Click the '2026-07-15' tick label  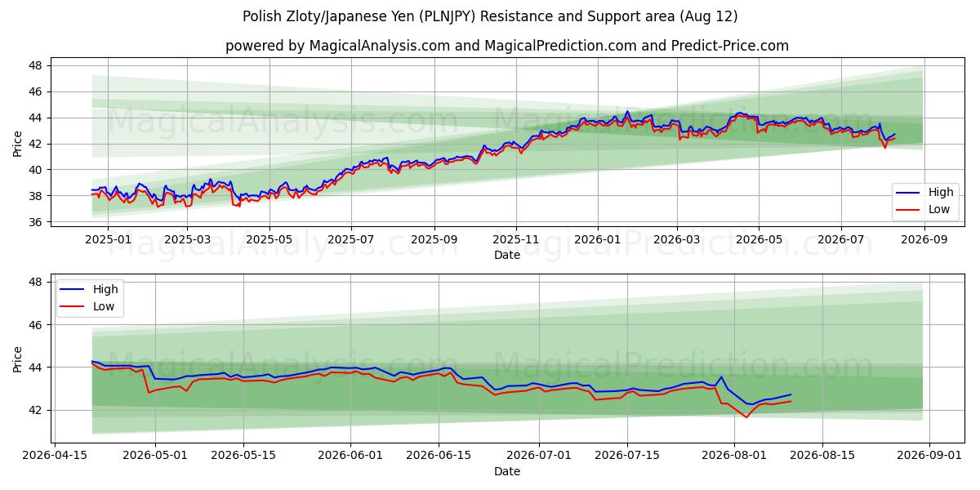click(628, 457)
